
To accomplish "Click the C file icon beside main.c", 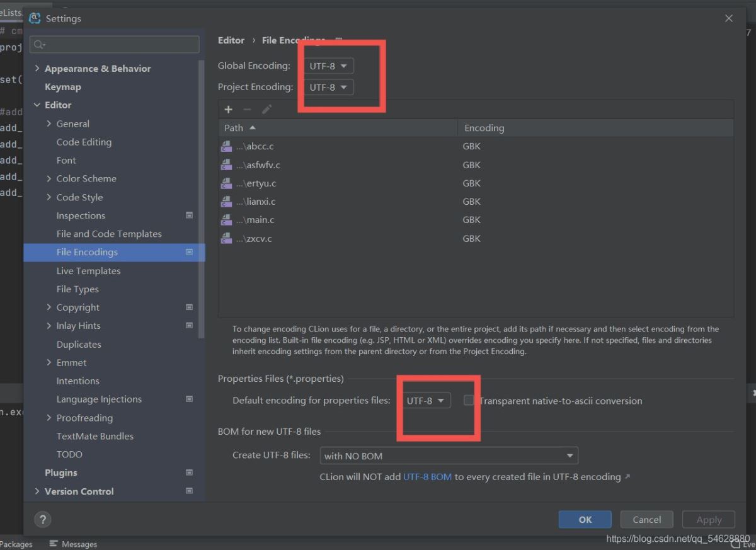I will coord(226,220).
